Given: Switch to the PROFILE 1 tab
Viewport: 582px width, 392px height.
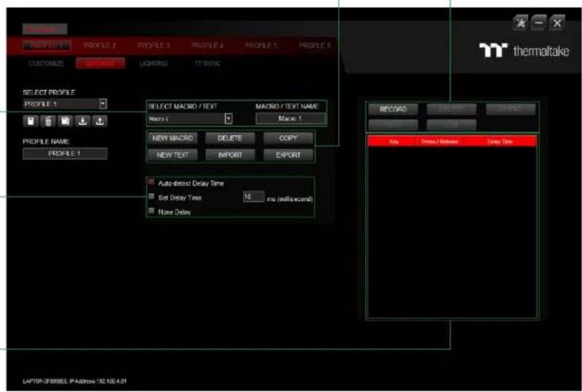Looking at the screenshot, I should point(46,45).
